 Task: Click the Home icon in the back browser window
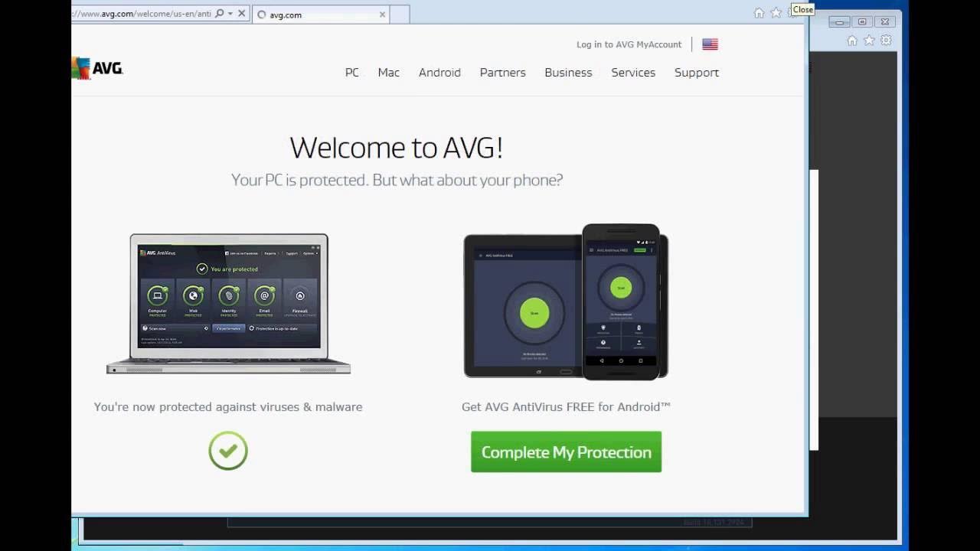(852, 41)
